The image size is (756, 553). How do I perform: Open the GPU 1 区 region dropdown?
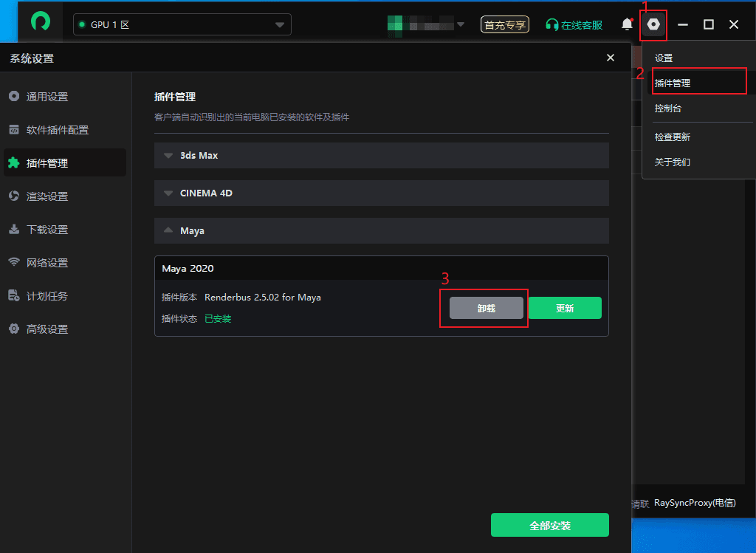pos(182,24)
